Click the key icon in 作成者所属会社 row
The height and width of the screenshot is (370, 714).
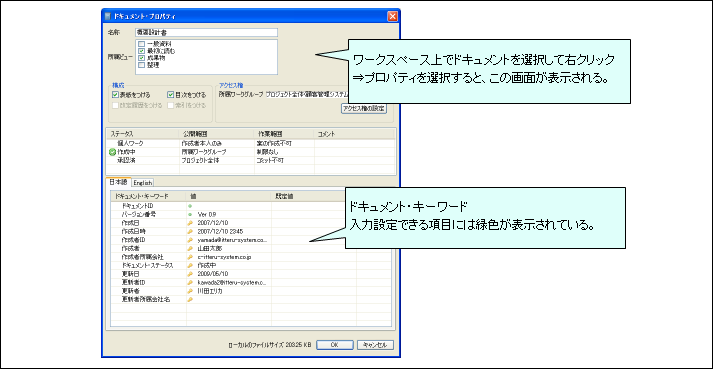pyautogui.click(x=190, y=257)
